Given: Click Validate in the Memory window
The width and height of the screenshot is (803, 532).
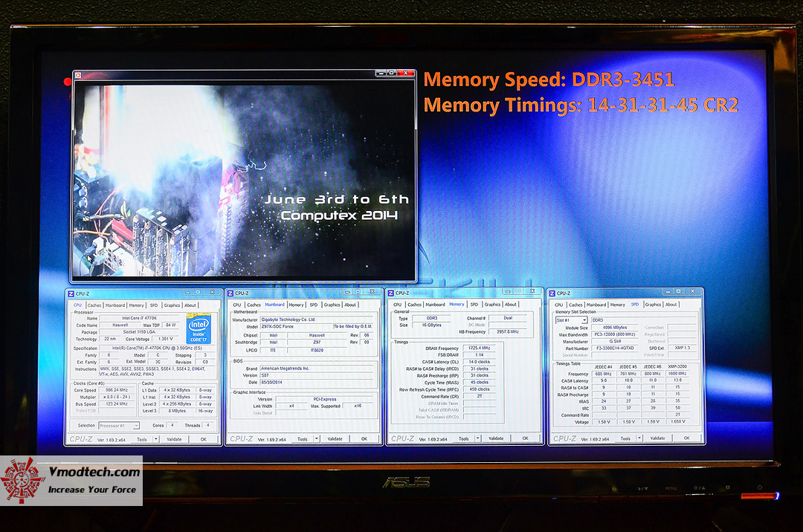Looking at the screenshot, I should 496,438.
